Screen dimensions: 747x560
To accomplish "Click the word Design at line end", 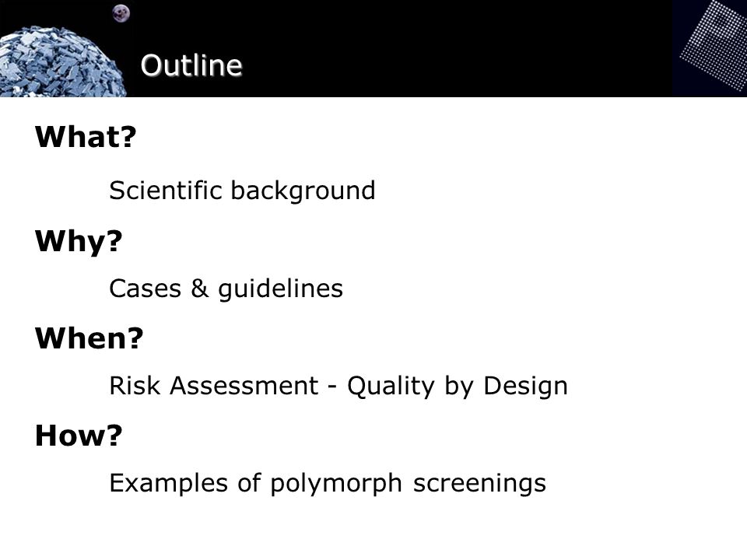I will point(525,387).
